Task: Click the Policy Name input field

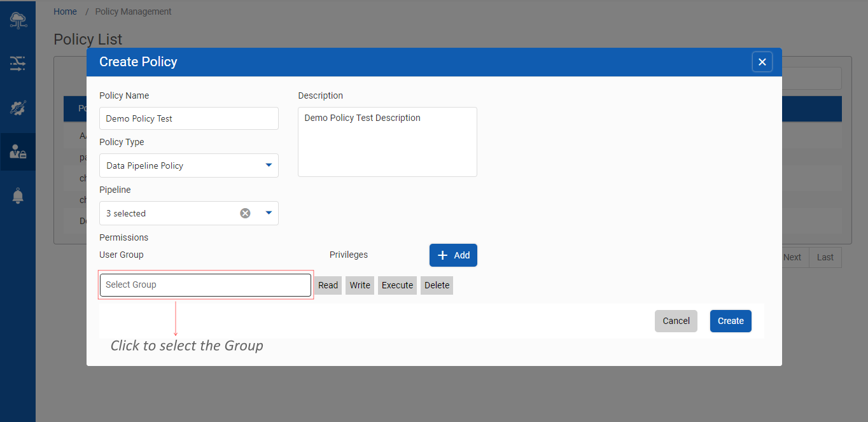Action: (x=188, y=118)
